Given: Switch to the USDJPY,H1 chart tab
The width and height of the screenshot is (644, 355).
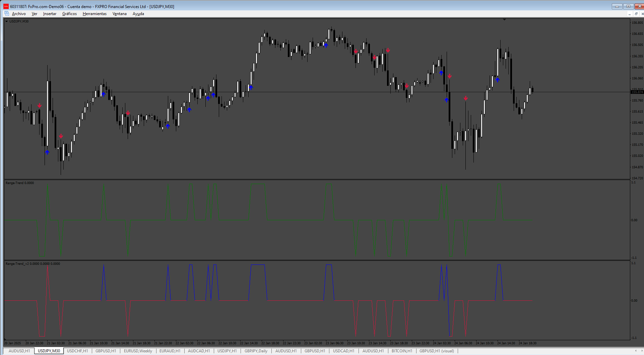Looking at the screenshot, I should pos(227,351).
